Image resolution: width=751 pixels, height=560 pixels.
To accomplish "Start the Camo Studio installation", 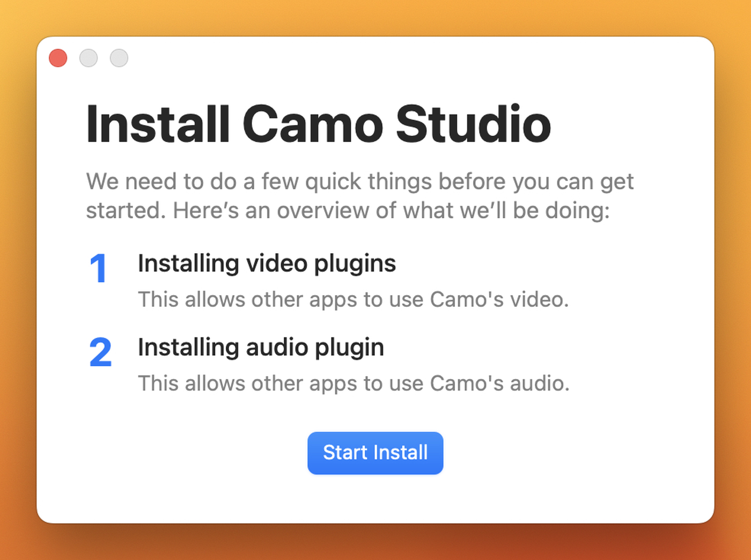I will pyautogui.click(x=375, y=453).
